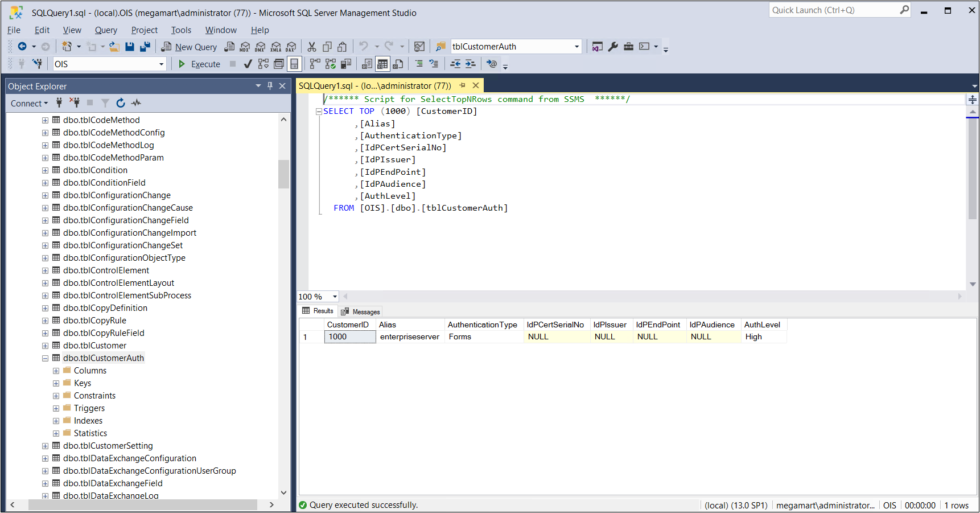Select the AuthLevel column header
This screenshot has height=513, width=980.
[763, 325]
